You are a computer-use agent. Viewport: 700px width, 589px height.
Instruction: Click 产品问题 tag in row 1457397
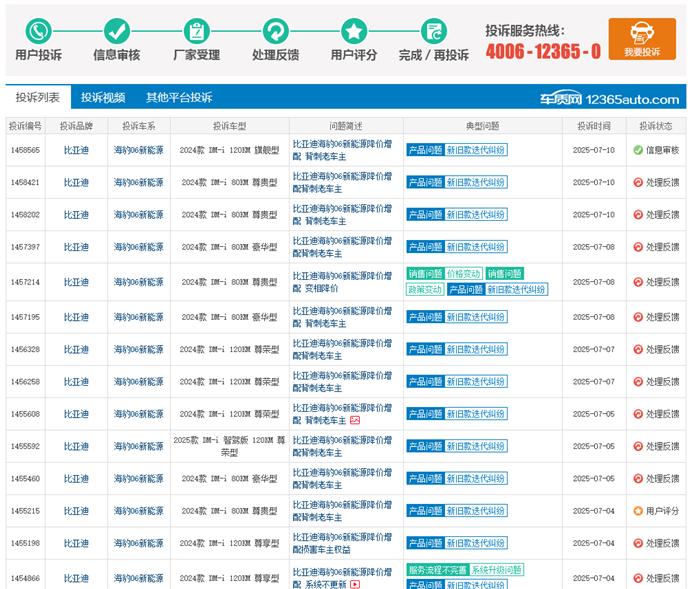point(425,247)
